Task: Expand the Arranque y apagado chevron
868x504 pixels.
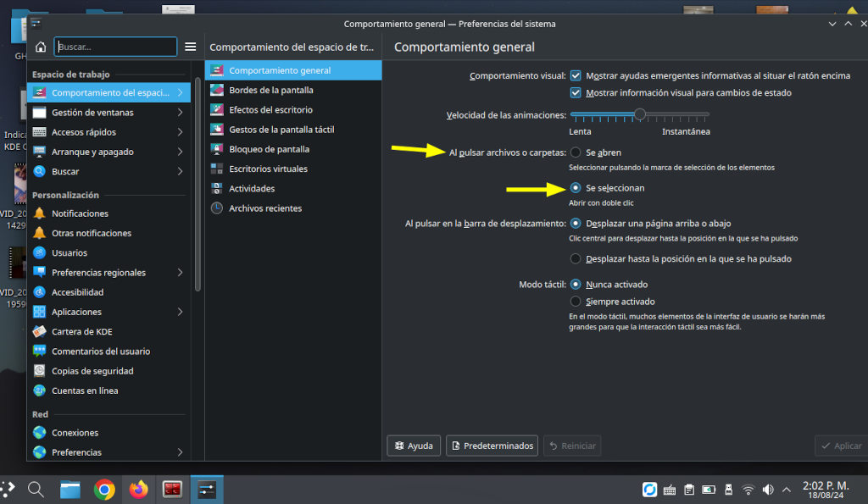Action: coord(181,152)
